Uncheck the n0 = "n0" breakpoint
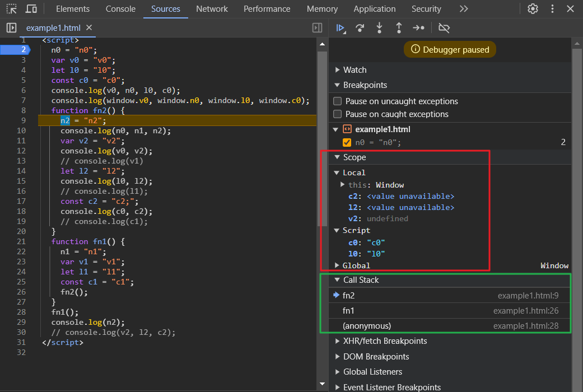 click(347, 142)
